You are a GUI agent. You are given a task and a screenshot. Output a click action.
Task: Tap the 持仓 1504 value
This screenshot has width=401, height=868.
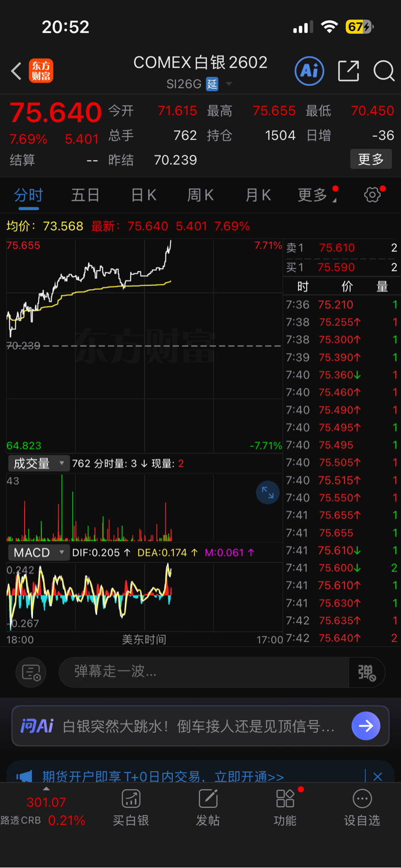coord(280,135)
